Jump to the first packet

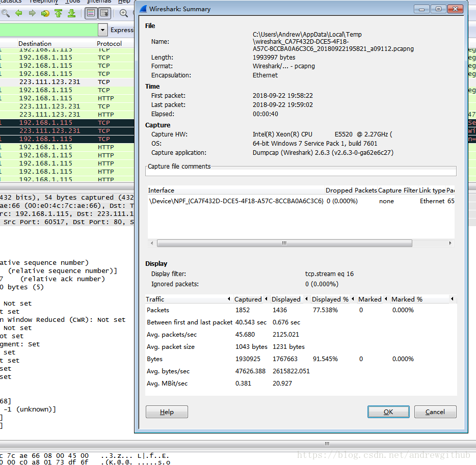pos(58,13)
